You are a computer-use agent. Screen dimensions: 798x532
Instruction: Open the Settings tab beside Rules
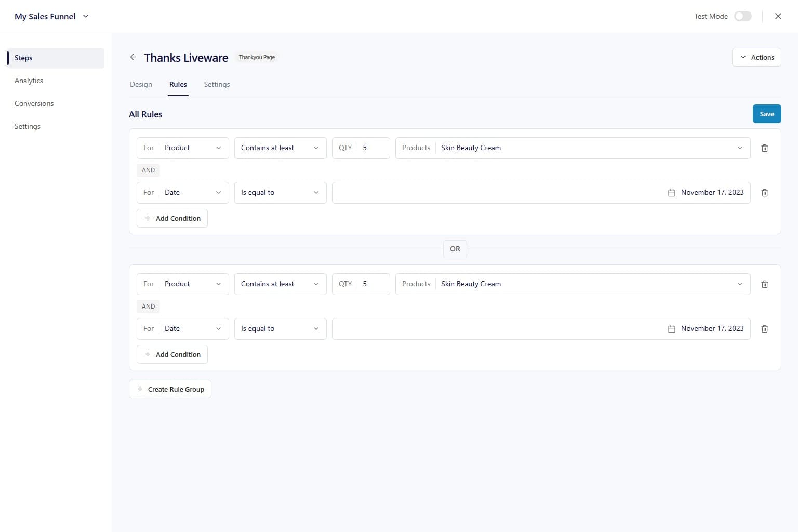217,84
